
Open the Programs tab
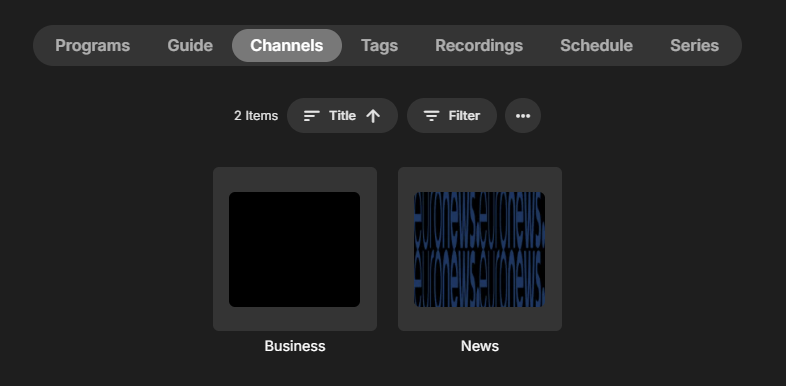(x=92, y=46)
